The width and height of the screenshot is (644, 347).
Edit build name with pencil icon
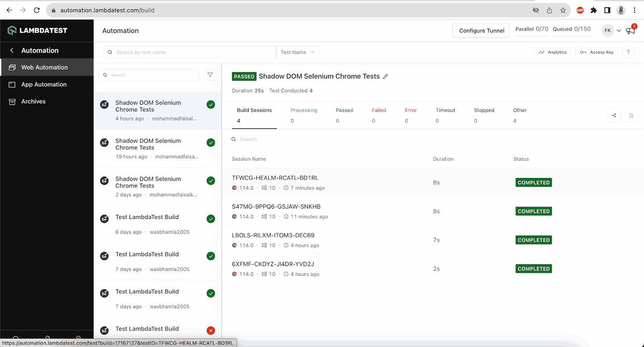[x=385, y=76]
